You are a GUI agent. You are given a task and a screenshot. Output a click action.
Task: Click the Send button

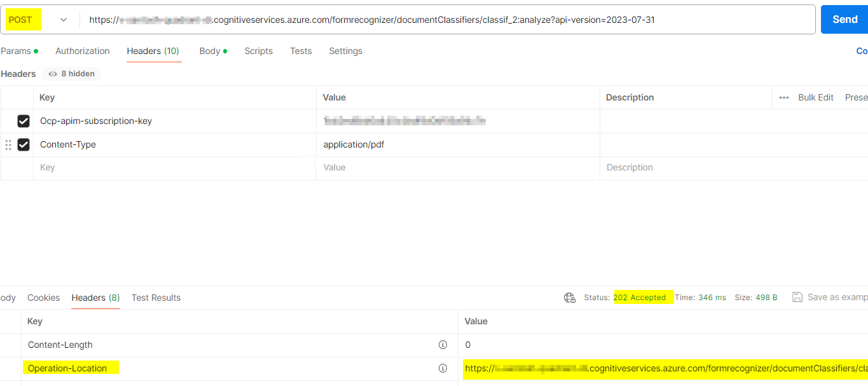click(x=845, y=19)
